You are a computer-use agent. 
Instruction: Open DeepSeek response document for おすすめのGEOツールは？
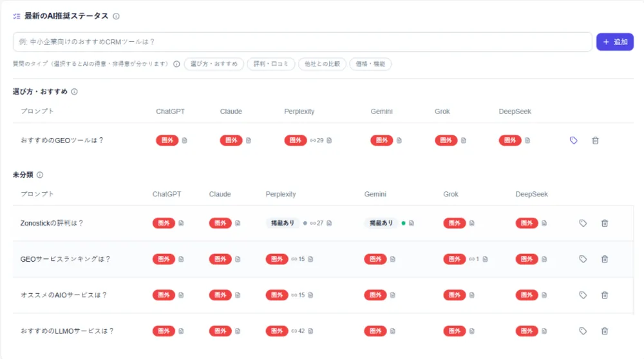pos(528,141)
